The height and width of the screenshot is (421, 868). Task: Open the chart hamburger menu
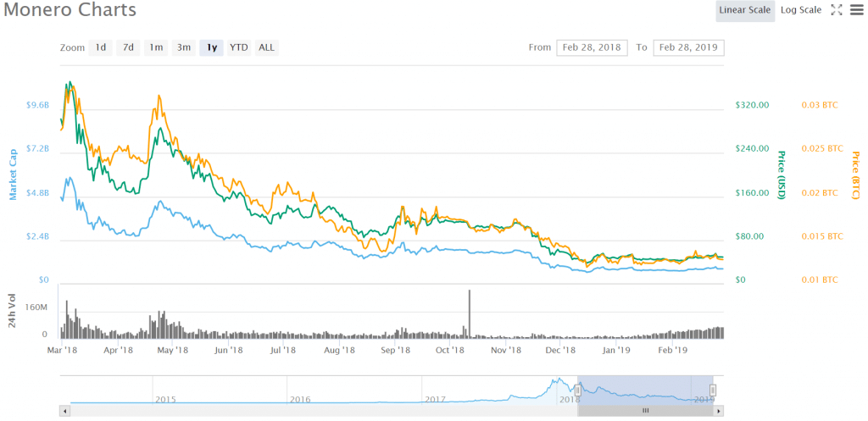(855, 10)
